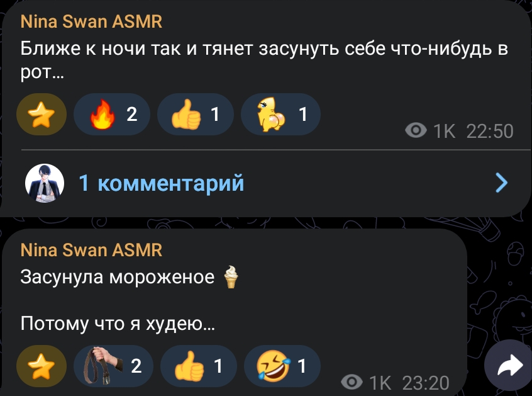Click the eye views icon beside 22:50
532x396 pixels.
416,130
